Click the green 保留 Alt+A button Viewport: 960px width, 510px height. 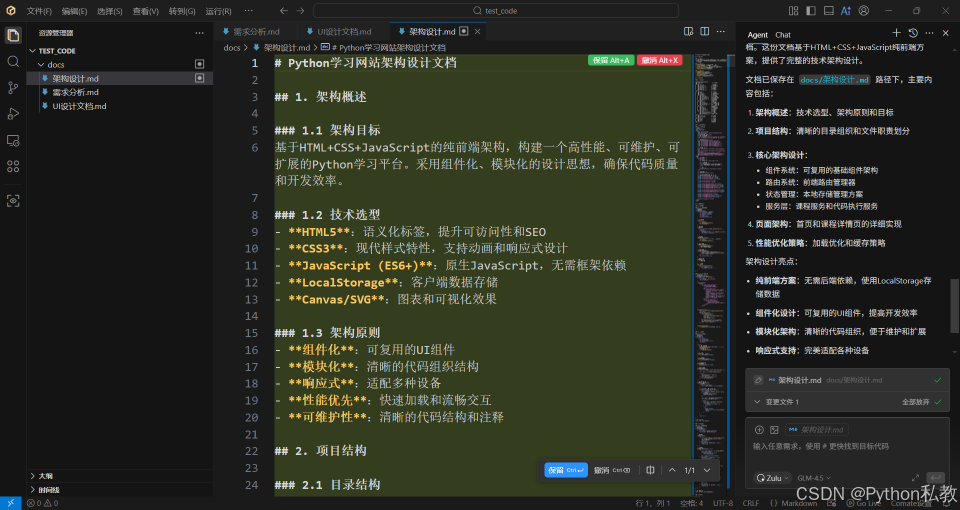(611, 60)
